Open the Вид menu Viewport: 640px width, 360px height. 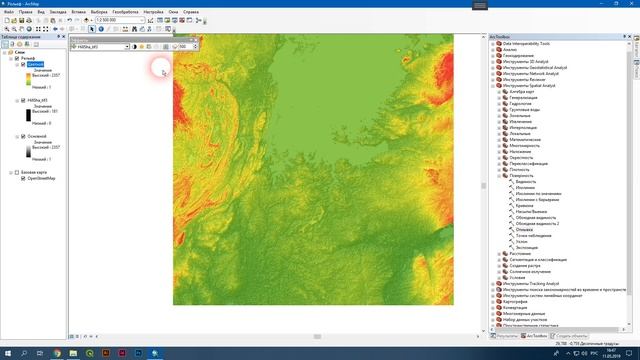(41, 12)
